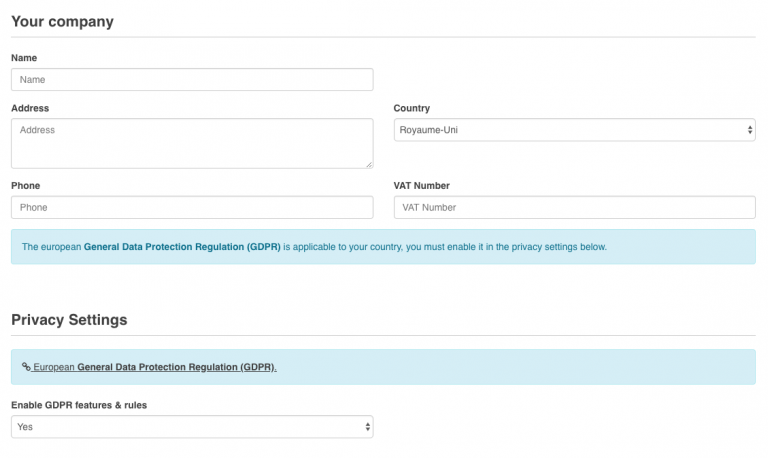This screenshot has width=768, height=458.
Task: Click the Your company section heading
Action: [62, 21]
